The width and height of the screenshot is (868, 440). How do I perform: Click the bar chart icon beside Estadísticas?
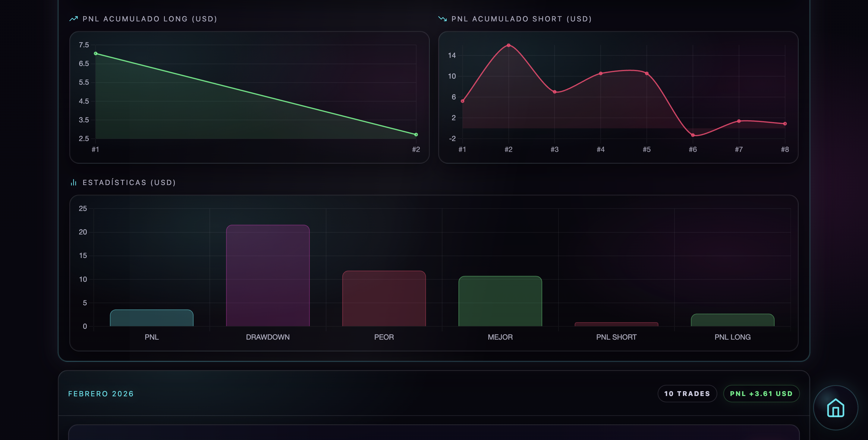tap(74, 183)
